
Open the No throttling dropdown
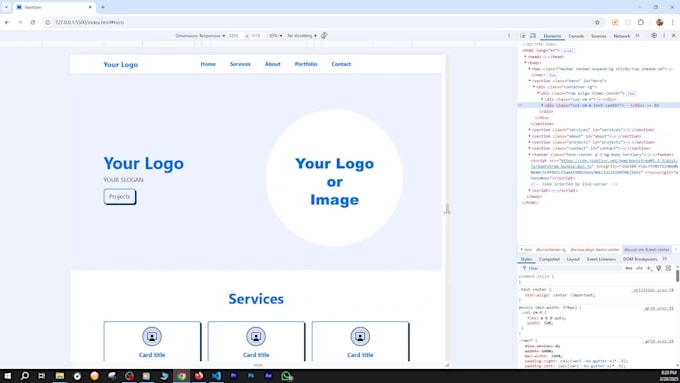(x=302, y=36)
